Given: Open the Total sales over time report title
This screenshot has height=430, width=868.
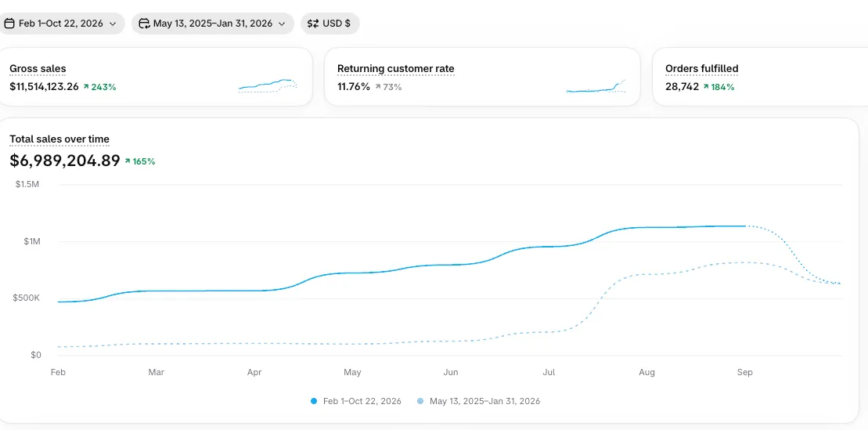Looking at the screenshot, I should pos(59,139).
